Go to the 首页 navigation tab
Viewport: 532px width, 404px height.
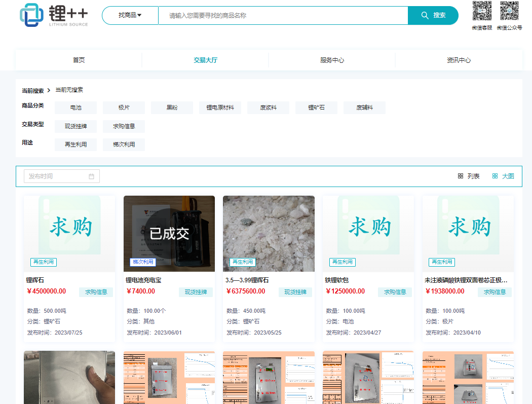point(79,60)
